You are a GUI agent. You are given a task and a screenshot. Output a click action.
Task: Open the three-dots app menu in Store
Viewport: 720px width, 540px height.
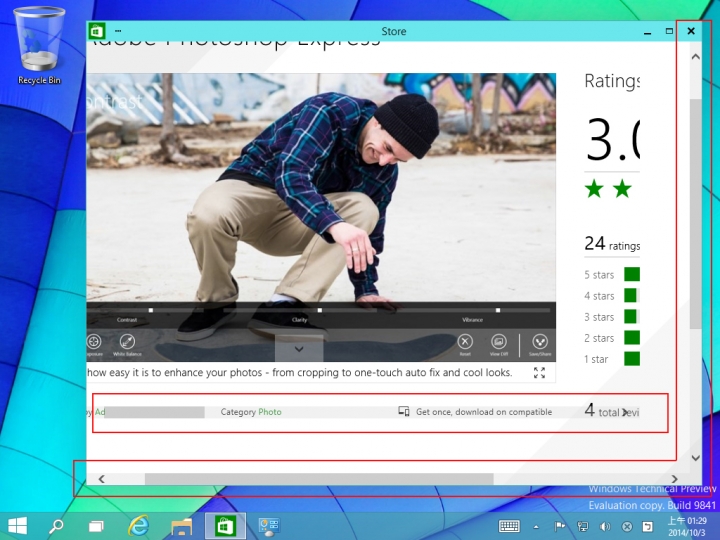coord(118,31)
